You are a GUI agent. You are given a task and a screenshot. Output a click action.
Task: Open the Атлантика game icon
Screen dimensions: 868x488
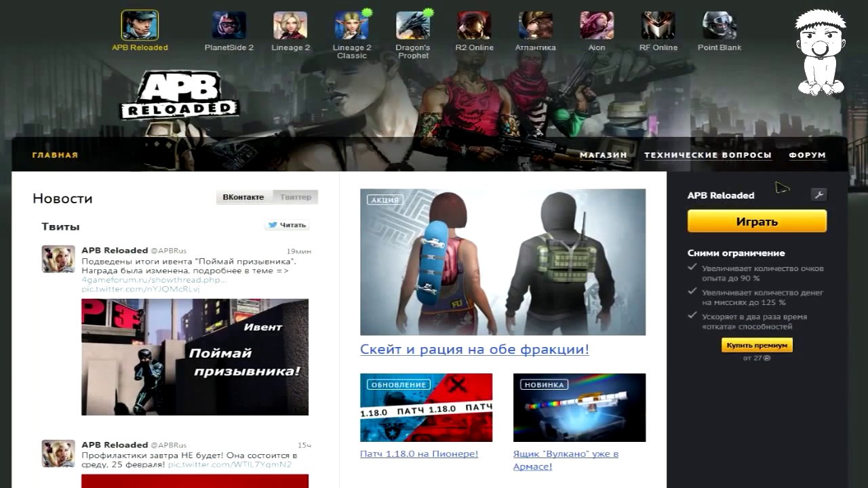coord(536,26)
